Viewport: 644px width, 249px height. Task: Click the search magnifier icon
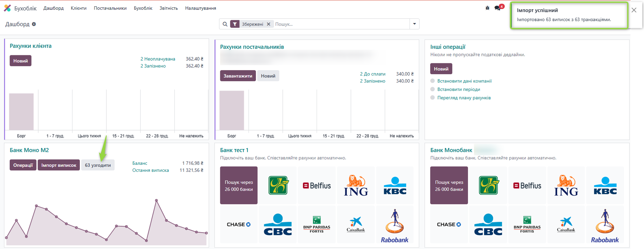tap(225, 24)
